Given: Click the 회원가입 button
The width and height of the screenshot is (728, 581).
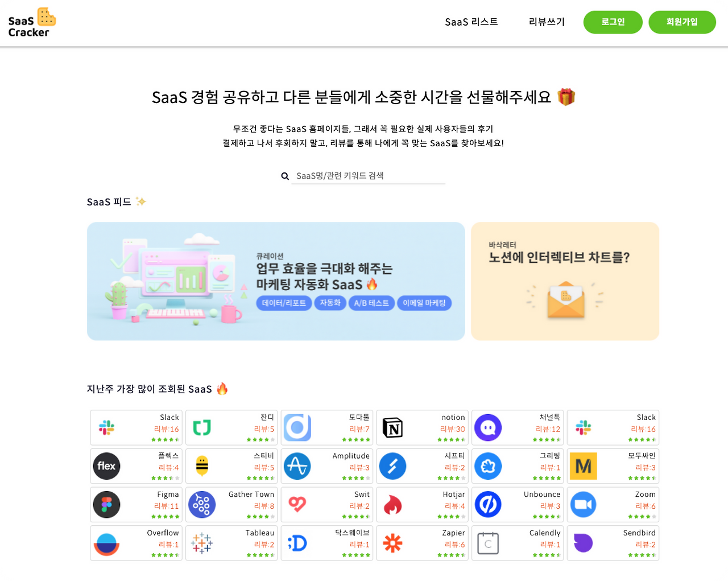Looking at the screenshot, I should (682, 22).
